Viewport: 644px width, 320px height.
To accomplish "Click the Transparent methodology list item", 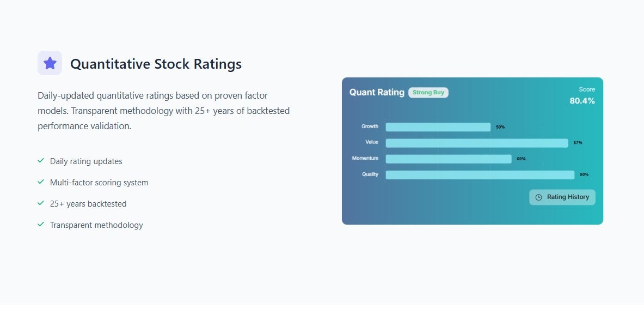I will click(96, 225).
